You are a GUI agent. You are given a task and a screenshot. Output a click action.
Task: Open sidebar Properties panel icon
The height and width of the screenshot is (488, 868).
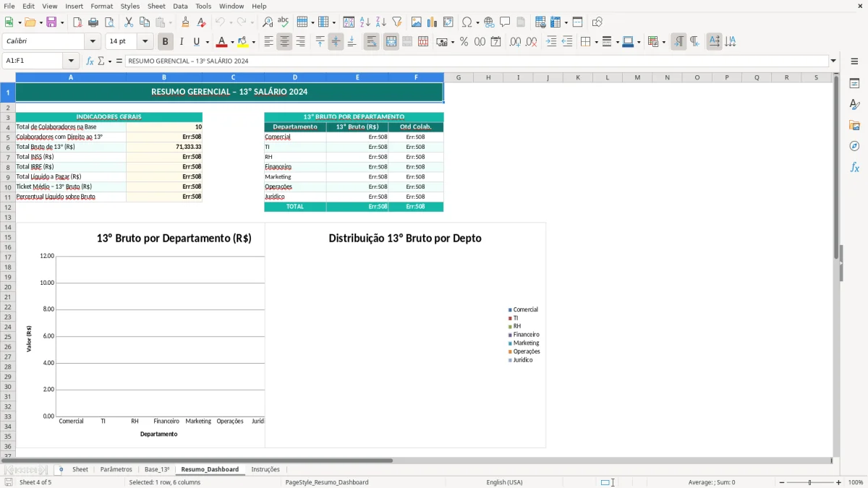tap(854, 84)
